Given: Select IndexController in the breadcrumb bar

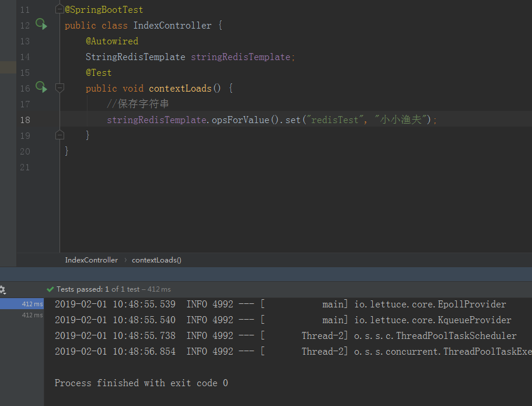Looking at the screenshot, I should pyautogui.click(x=91, y=260).
